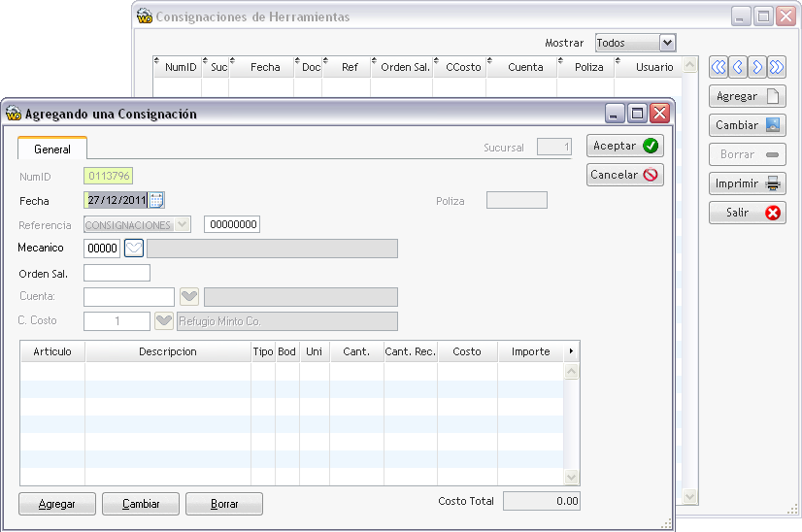The height and width of the screenshot is (532, 802).
Task: Open the Mecanico lookup icon
Action: pos(134,249)
